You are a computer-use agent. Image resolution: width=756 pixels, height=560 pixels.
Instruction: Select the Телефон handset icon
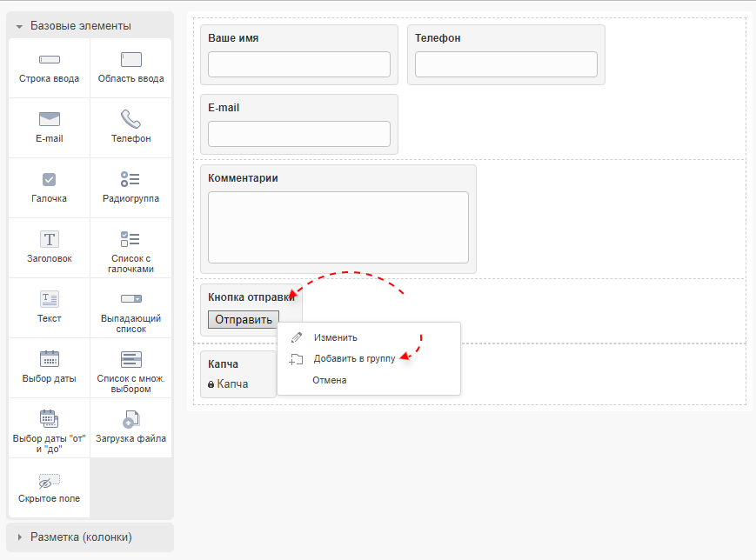click(x=130, y=119)
